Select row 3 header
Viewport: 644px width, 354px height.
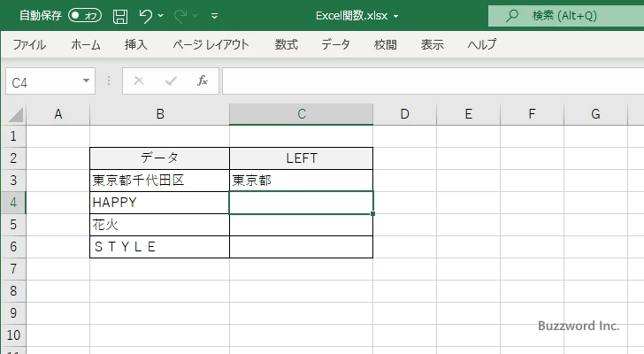coord(13,181)
